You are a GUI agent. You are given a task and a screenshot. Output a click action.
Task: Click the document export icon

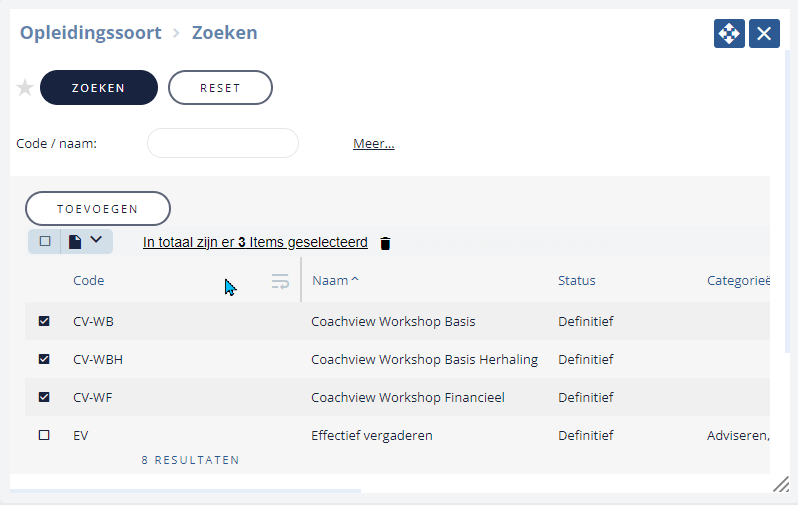pos(75,241)
